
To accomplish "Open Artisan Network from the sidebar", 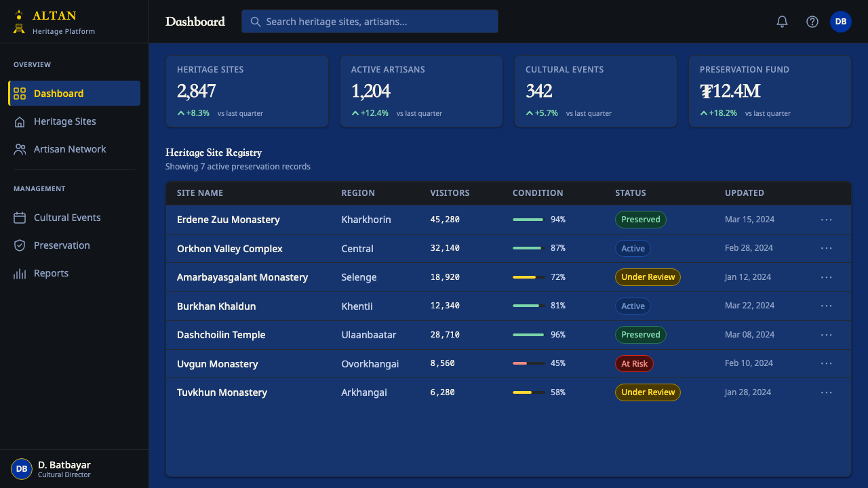I will click(x=75, y=149).
